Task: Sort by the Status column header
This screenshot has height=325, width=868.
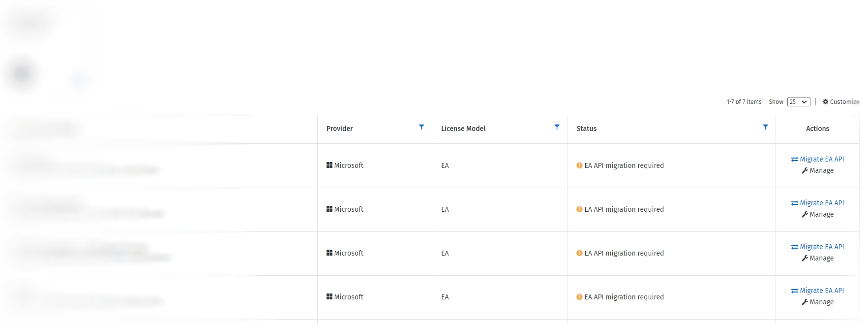Action: 586,129
